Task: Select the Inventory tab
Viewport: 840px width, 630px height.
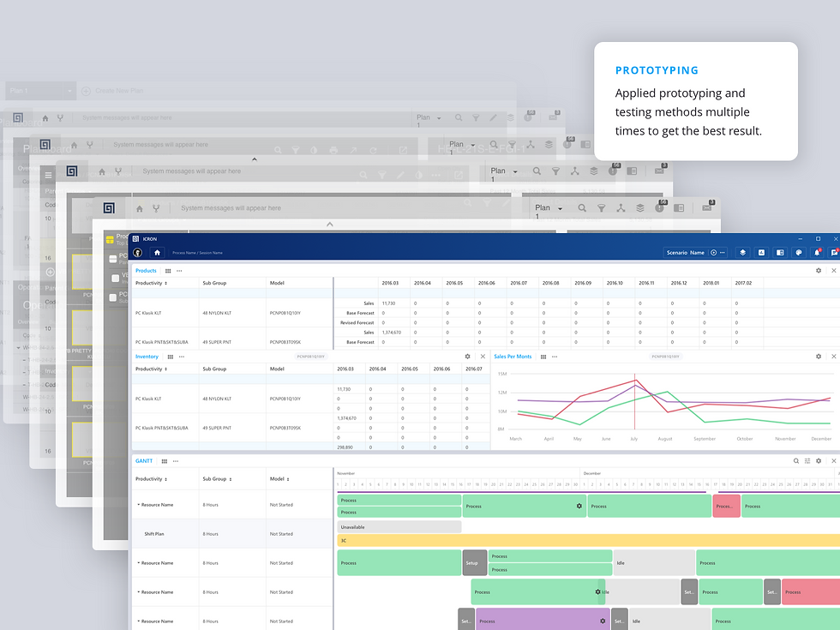Action: pos(147,357)
